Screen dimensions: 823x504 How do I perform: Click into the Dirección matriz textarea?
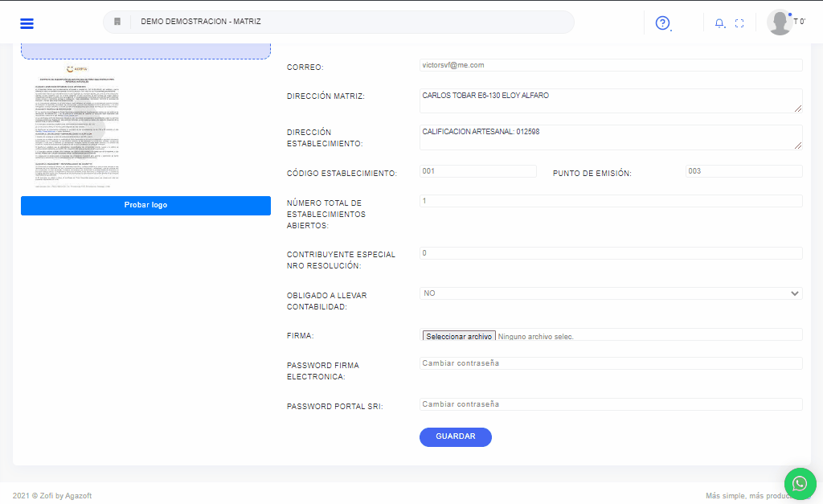611,100
